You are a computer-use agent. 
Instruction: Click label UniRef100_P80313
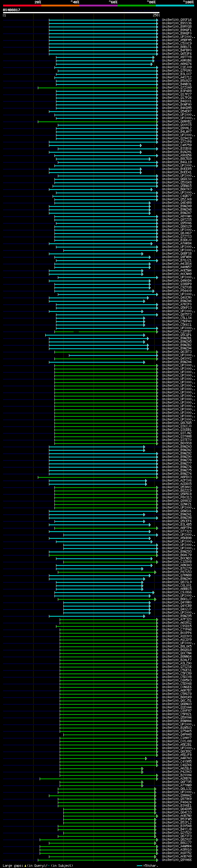pos(177,497)
